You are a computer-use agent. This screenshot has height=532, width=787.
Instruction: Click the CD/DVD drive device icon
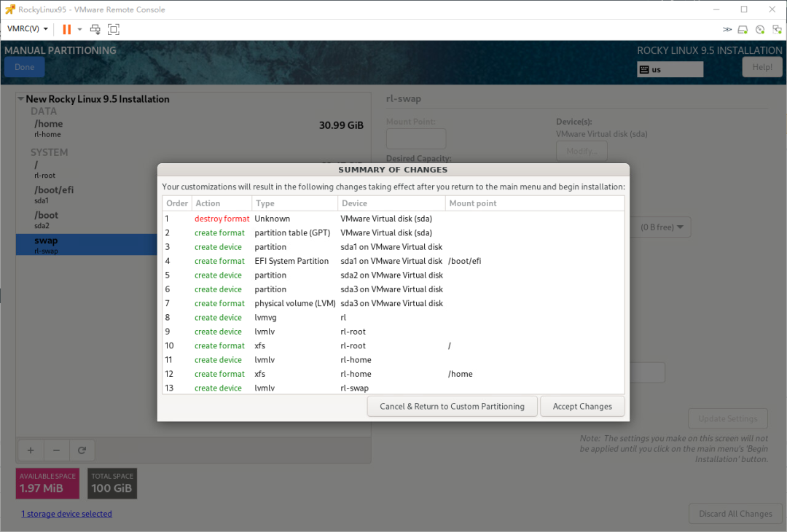coord(760,30)
